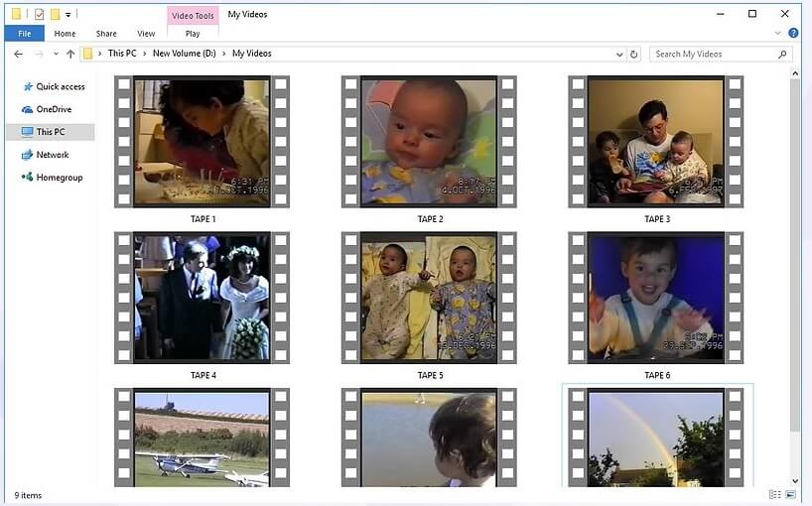Select the TAPE 4 wedding video thumbnail
The width and height of the screenshot is (812, 506).
(202, 297)
